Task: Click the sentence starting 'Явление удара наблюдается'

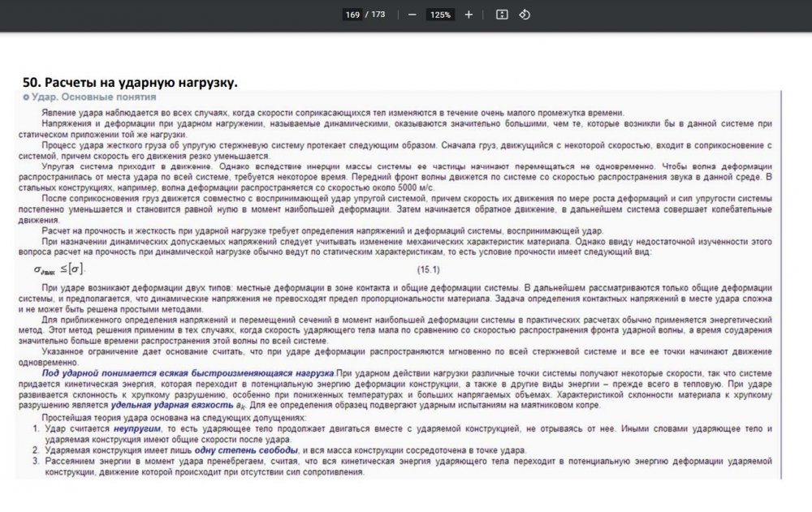Action: [333, 113]
